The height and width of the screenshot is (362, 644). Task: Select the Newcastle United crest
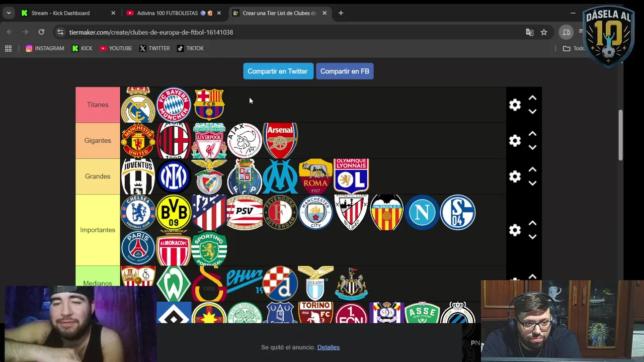click(351, 284)
